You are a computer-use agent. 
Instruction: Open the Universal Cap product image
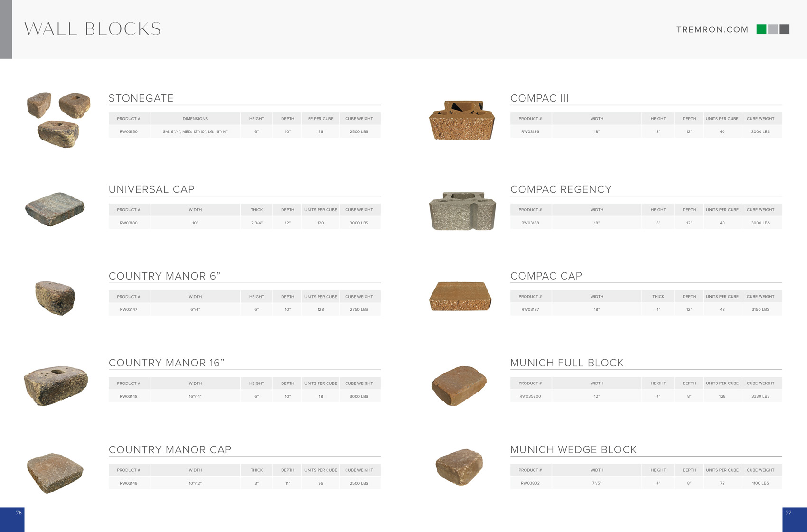[x=55, y=209]
